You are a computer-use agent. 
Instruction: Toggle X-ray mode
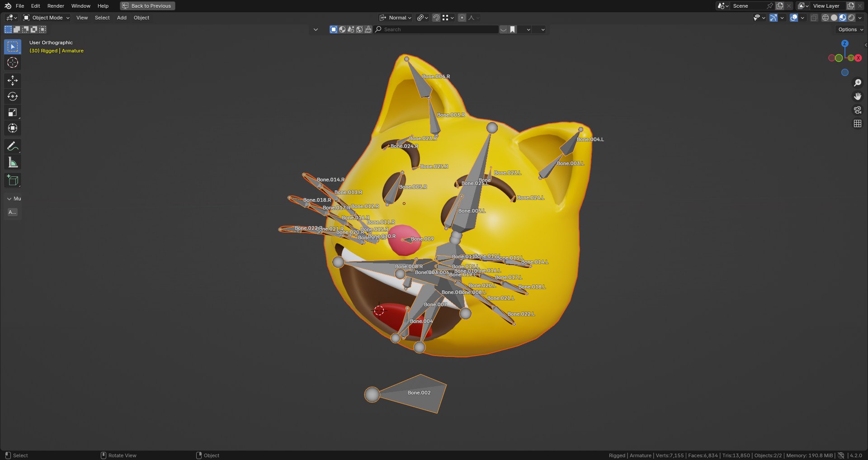coord(814,18)
